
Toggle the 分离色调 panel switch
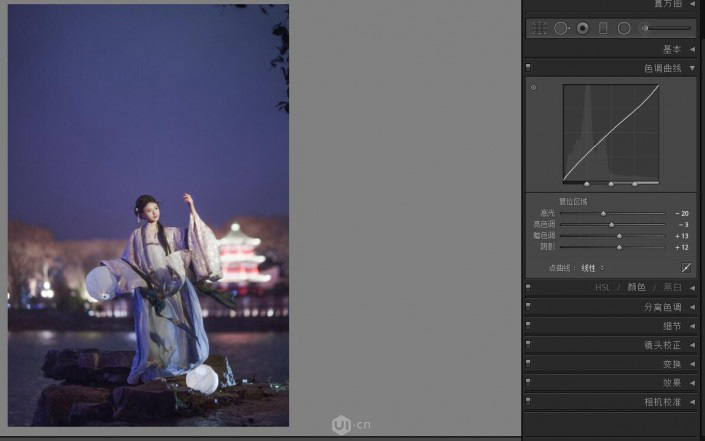[528, 307]
